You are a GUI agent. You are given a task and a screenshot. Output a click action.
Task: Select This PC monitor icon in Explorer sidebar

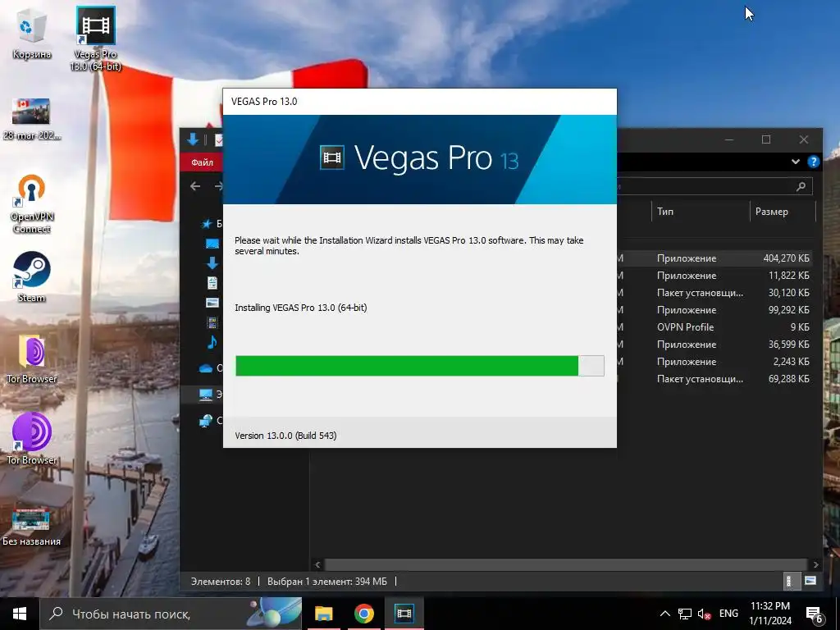206,395
